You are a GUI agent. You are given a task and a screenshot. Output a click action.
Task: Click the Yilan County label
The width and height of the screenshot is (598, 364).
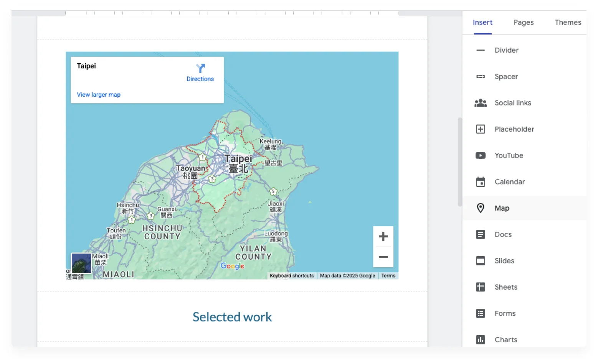253,253
